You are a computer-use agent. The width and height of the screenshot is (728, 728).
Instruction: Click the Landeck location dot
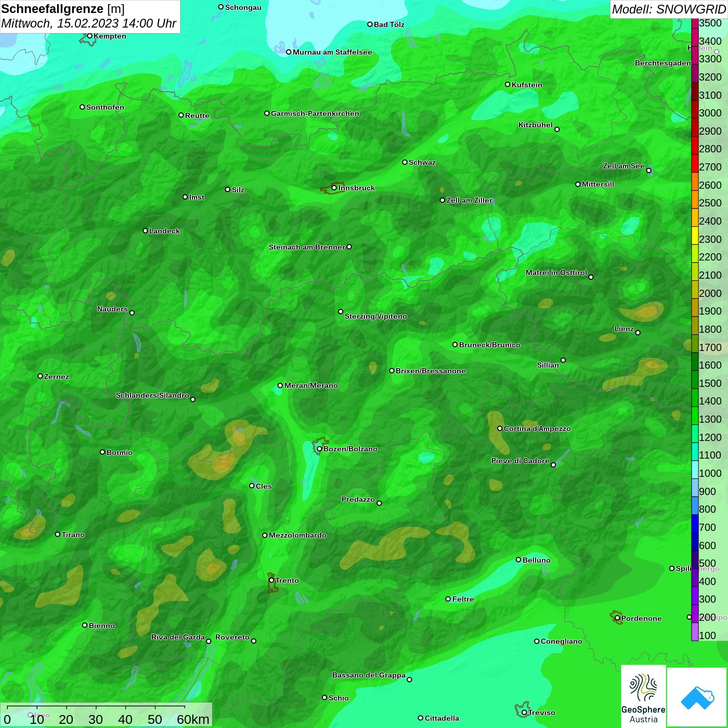pyautogui.click(x=145, y=230)
